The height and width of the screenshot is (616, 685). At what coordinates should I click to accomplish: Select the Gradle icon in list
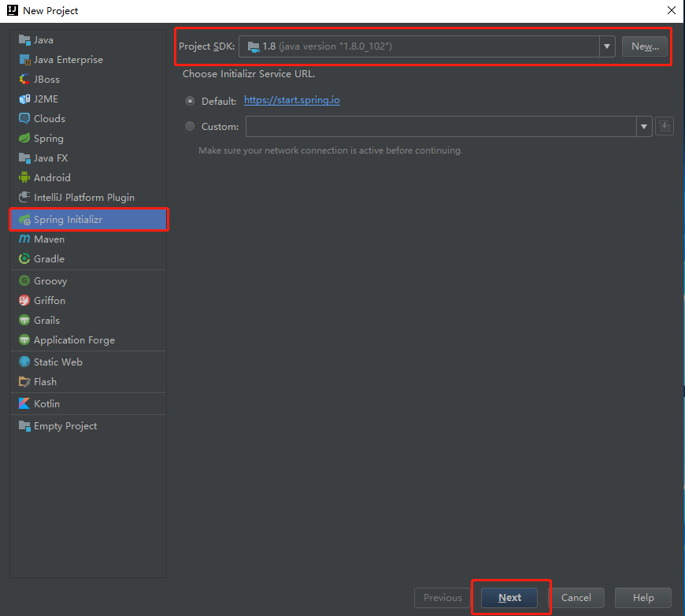(x=24, y=259)
